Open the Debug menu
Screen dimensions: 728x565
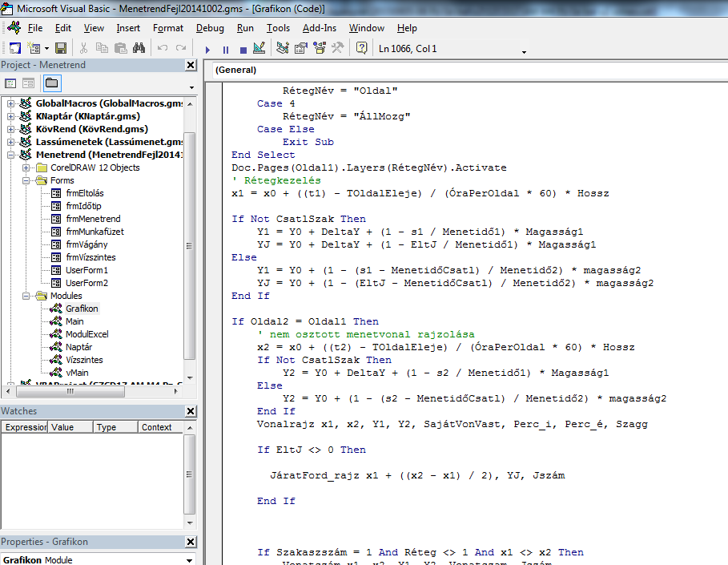coord(210,28)
